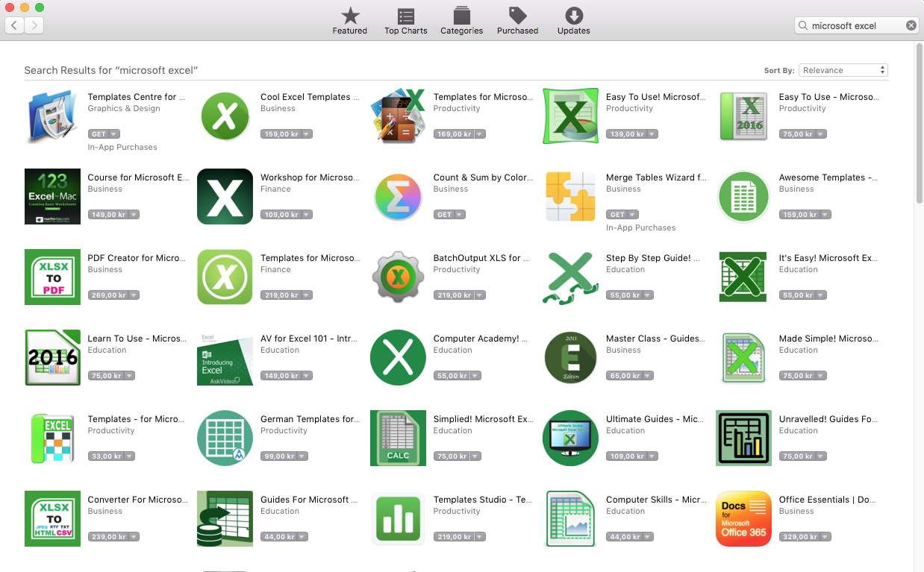Open German Templates app icon

225,439
